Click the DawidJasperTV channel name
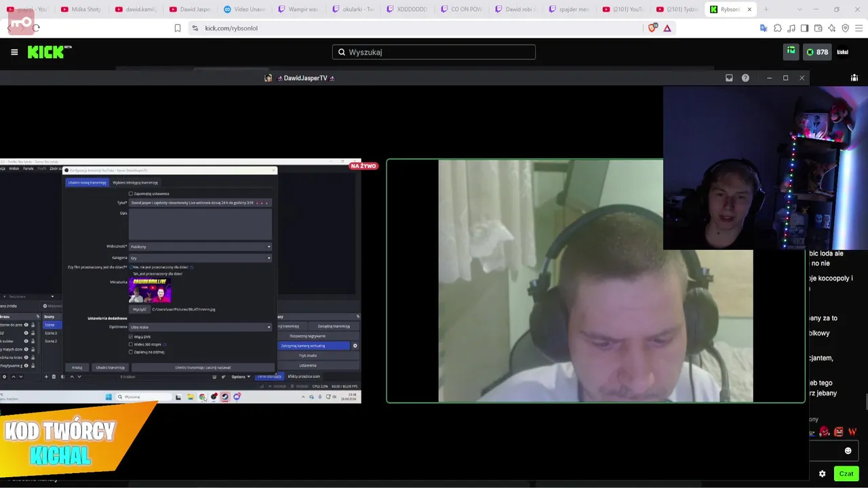This screenshot has width=868, height=488. (x=305, y=78)
